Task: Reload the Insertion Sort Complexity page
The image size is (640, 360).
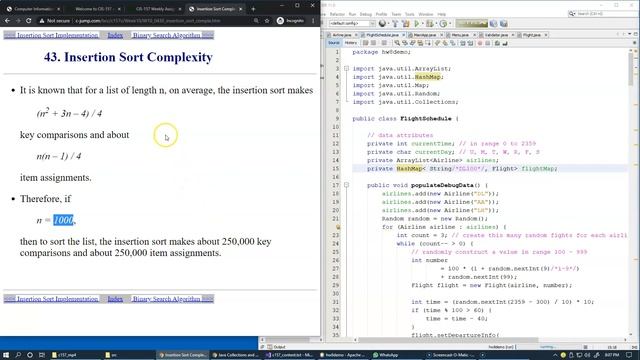Action: pos(29,20)
